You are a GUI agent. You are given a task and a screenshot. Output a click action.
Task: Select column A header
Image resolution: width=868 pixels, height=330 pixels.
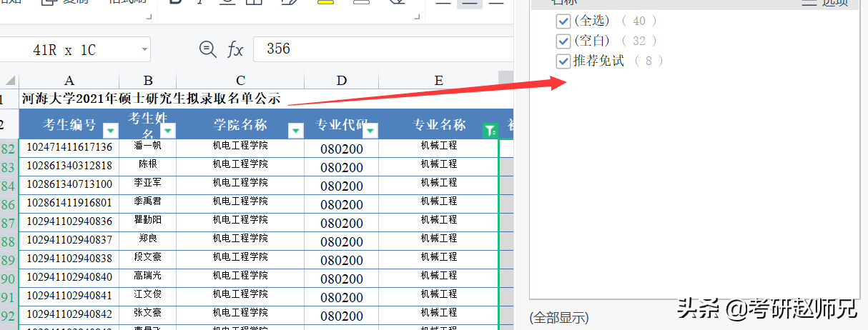click(69, 80)
